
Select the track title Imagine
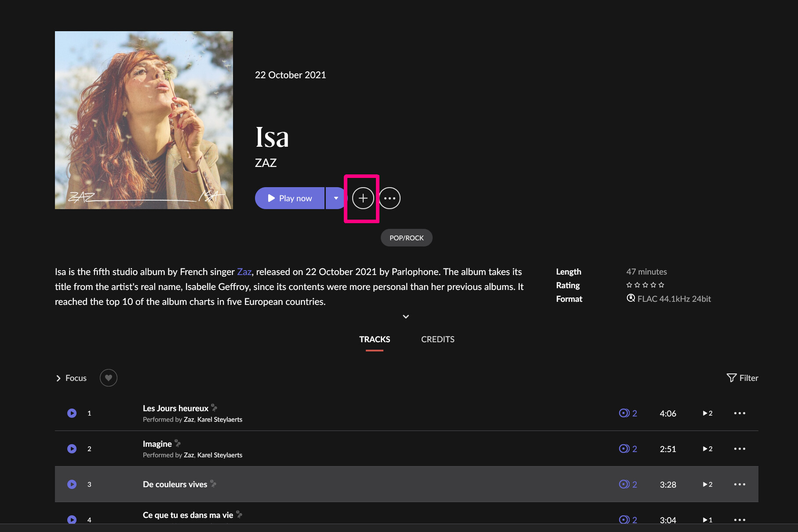tap(157, 444)
